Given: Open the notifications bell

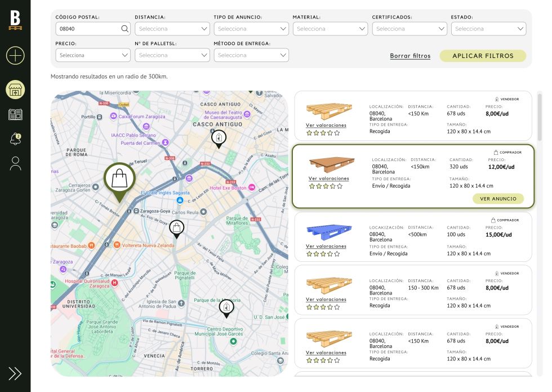Looking at the screenshot, I should pos(15,139).
